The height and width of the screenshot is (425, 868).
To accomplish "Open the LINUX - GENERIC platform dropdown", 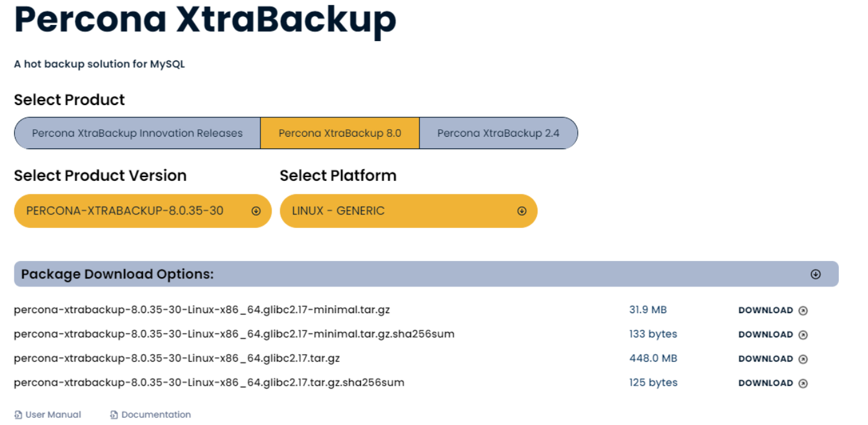I will 408,211.
